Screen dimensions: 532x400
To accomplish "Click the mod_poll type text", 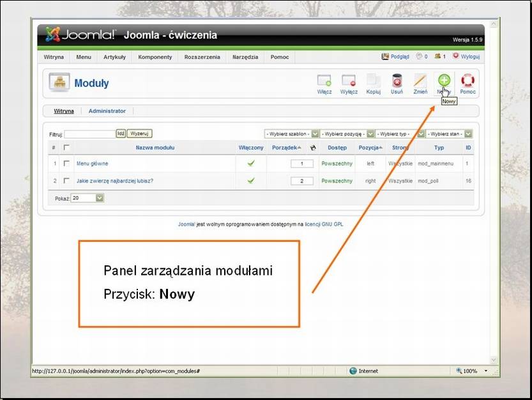I will pos(428,181).
